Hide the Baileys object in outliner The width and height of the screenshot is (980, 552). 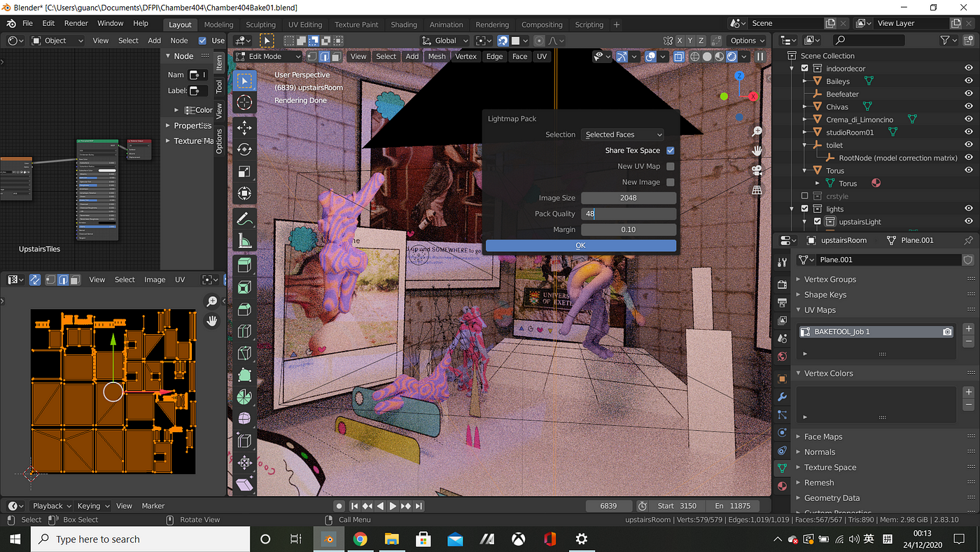pos(969,81)
